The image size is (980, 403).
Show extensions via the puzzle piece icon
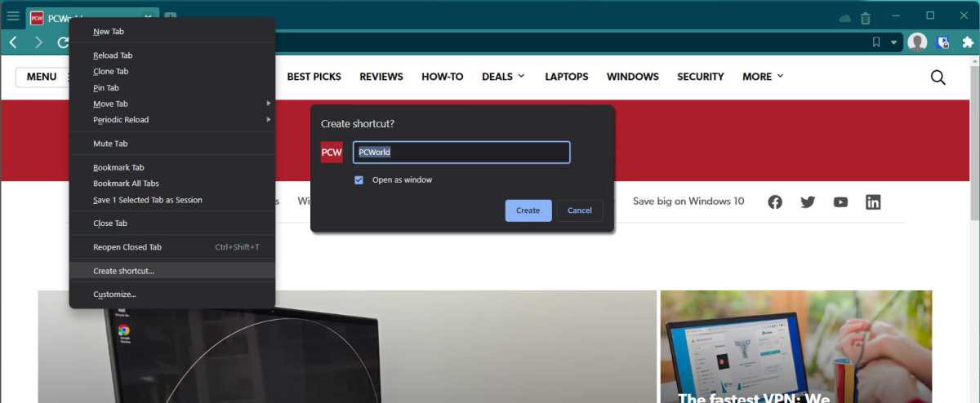pos(968,42)
